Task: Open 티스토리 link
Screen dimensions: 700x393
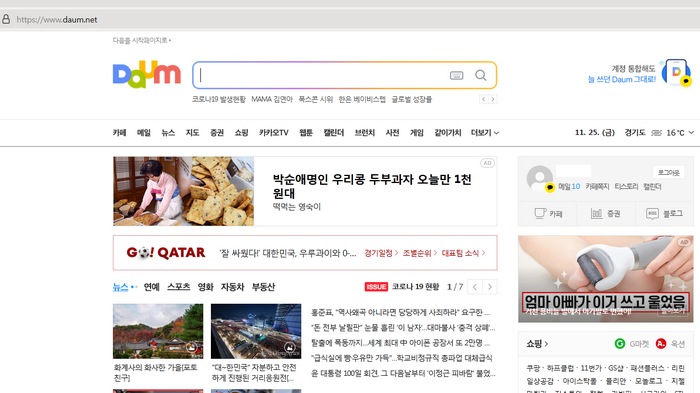Action: click(x=626, y=187)
